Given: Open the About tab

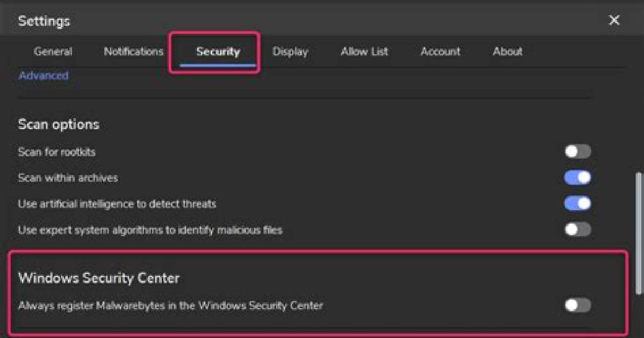Looking at the screenshot, I should 508,52.
